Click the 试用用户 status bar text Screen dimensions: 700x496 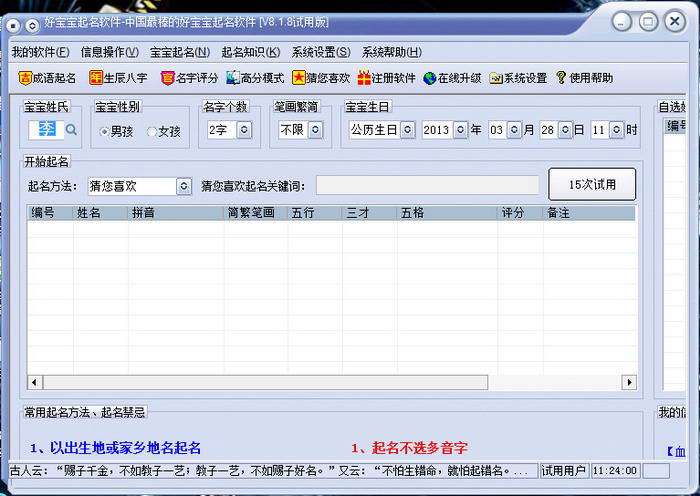click(563, 471)
